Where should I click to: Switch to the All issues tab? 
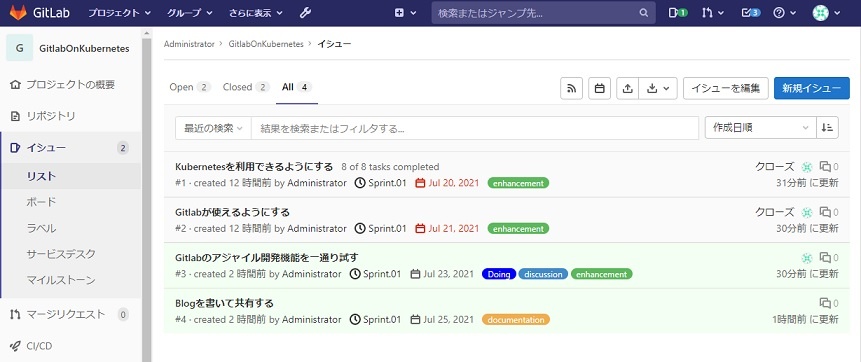tap(297, 87)
